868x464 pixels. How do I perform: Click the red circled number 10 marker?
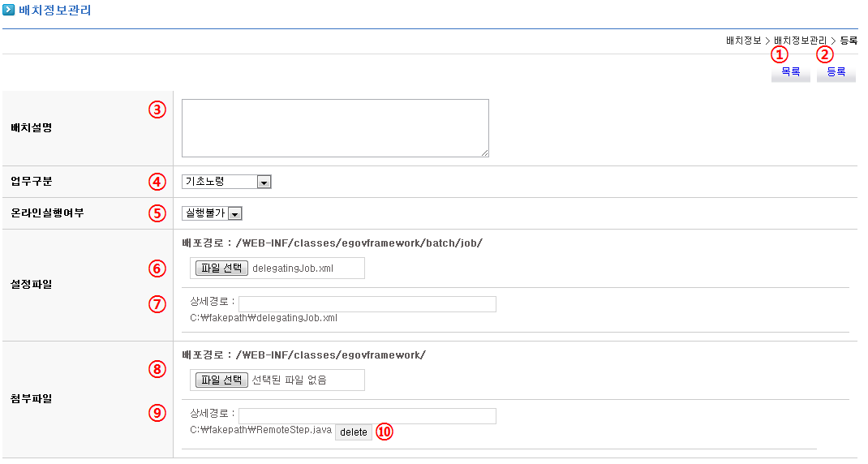(385, 432)
